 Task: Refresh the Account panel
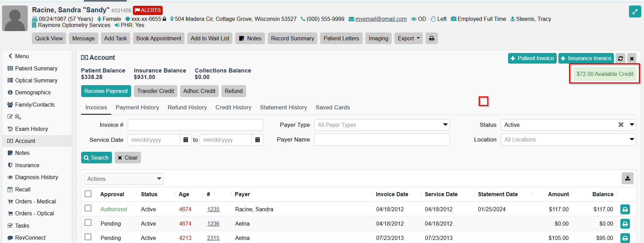click(620, 58)
